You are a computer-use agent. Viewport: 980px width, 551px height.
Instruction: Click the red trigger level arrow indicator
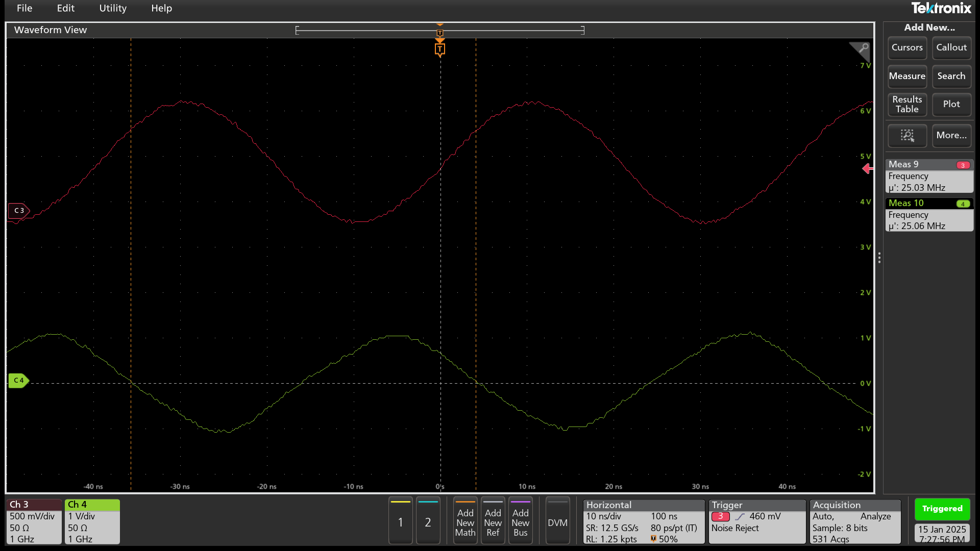coord(867,169)
